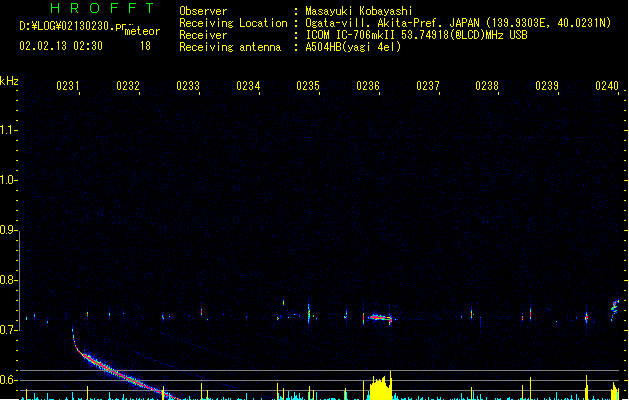
Task: Click the 0.9 kHz axis label
Action: (x=8, y=230)
